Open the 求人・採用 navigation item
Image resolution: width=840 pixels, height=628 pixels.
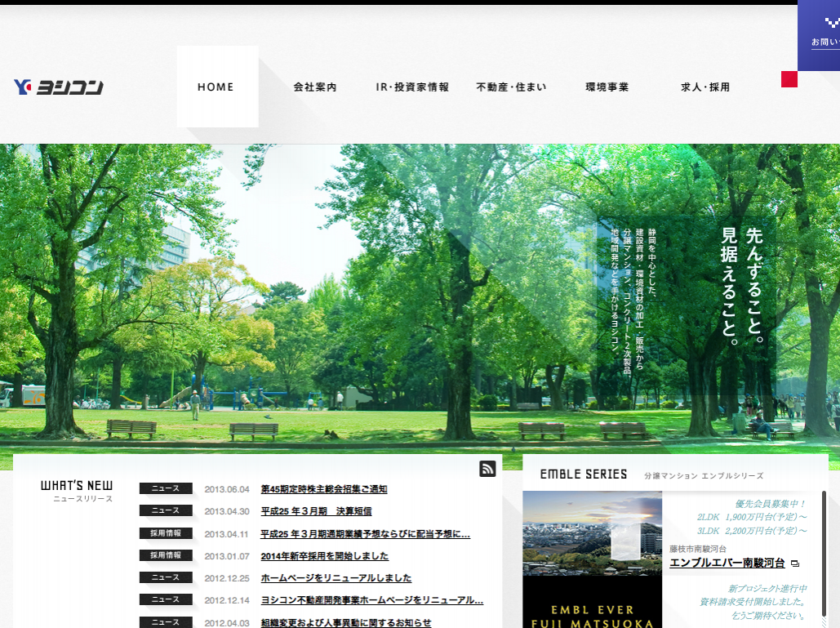(705, 87)
